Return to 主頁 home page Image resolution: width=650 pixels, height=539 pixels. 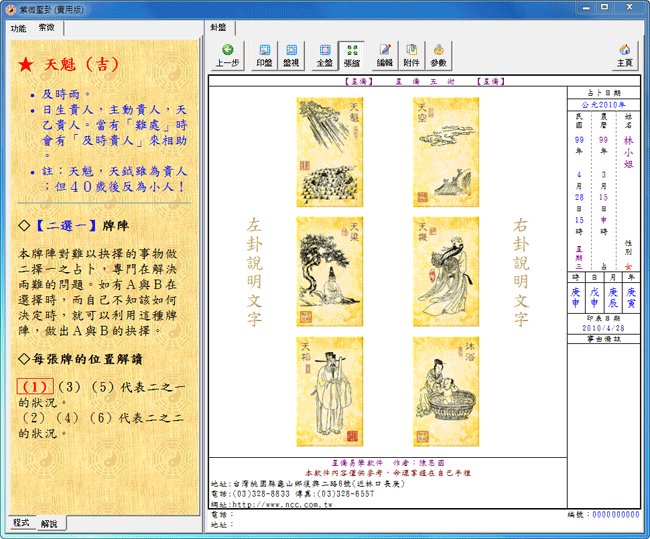pyautogui.click(x=625, y=56)
